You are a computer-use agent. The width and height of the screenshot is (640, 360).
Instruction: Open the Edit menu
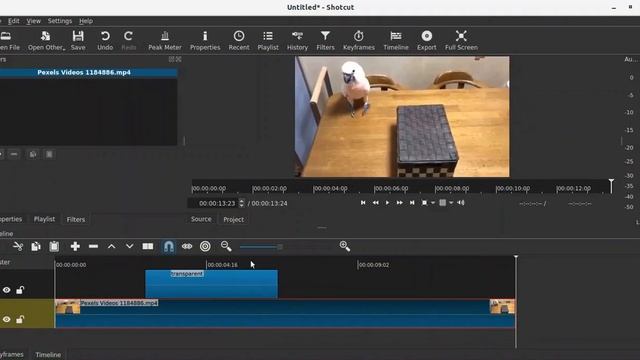coord(13,21)
